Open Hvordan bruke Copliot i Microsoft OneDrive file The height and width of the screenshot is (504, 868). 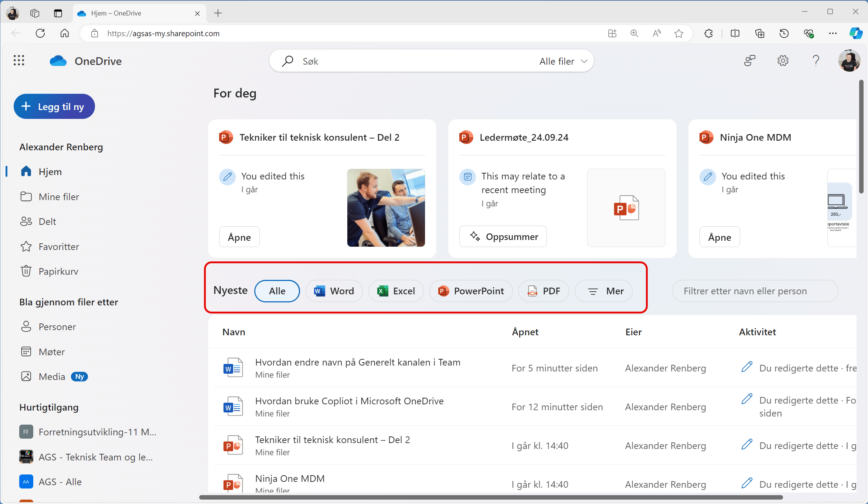pyautogui.click(x=350, y=401)
